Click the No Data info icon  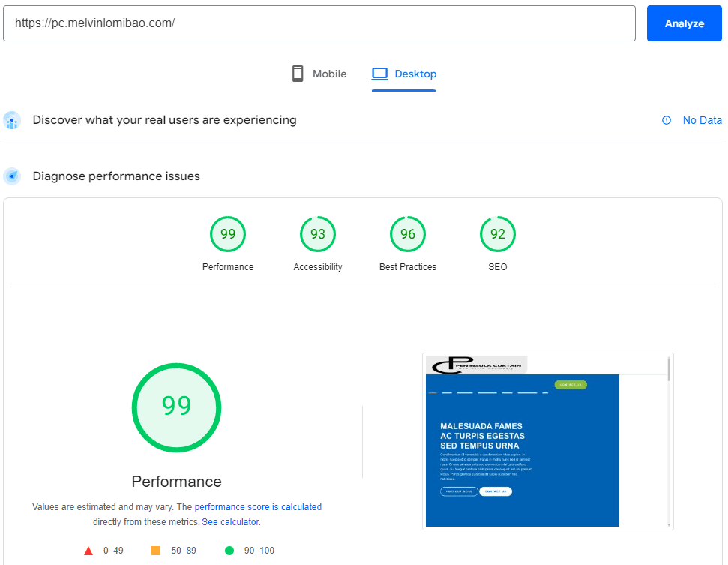[667, 120]
